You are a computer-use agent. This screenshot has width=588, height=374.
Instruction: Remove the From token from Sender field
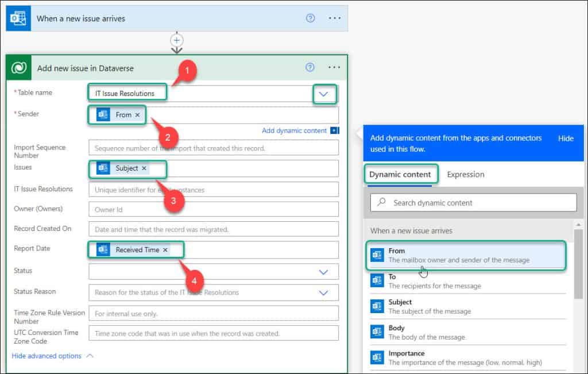tap(138, 115)
